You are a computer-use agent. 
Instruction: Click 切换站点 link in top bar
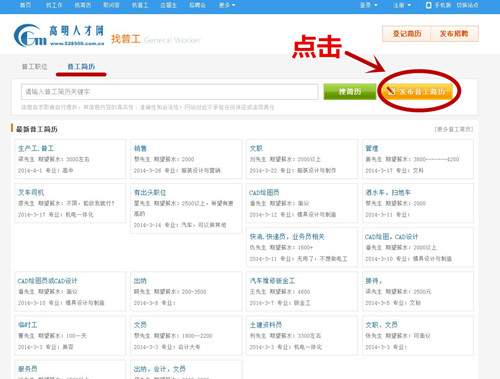(x=467, y=5)
